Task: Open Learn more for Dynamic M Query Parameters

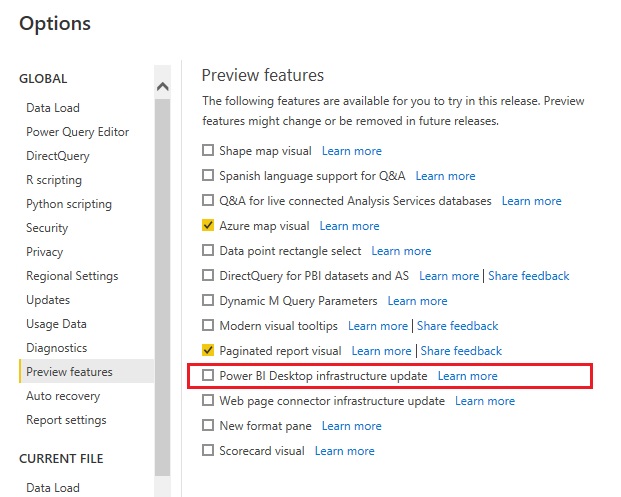Action: (417, 301)
